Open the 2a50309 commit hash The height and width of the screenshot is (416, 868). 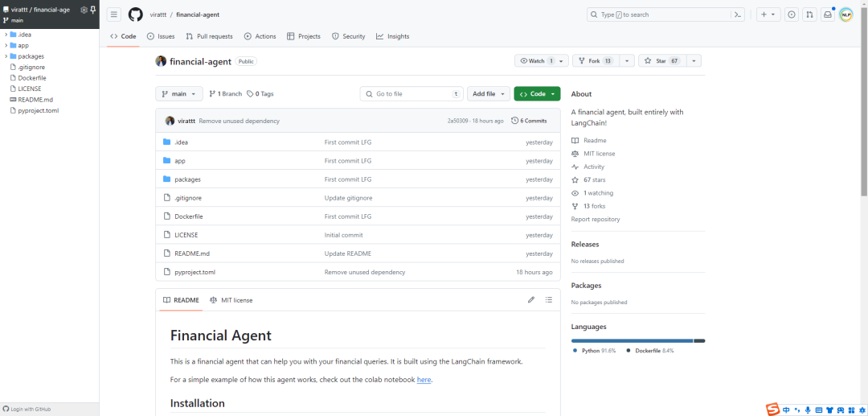pos(458,121)
